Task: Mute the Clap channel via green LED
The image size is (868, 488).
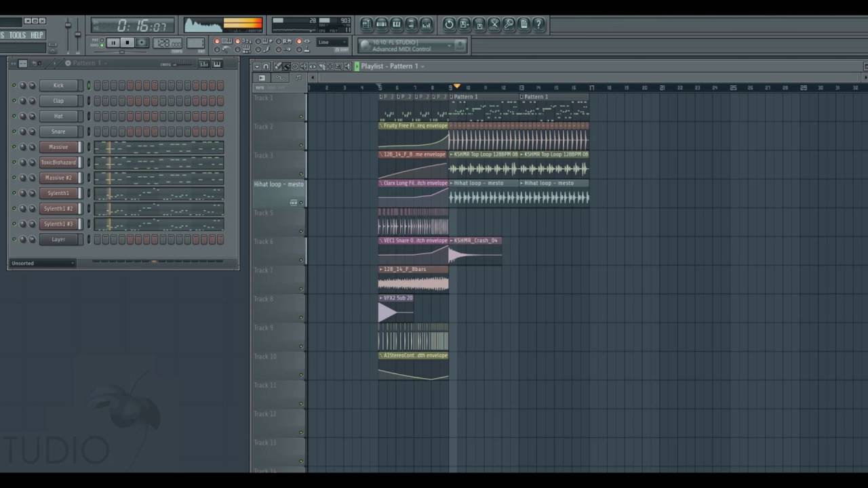Action: coord(14,101)
